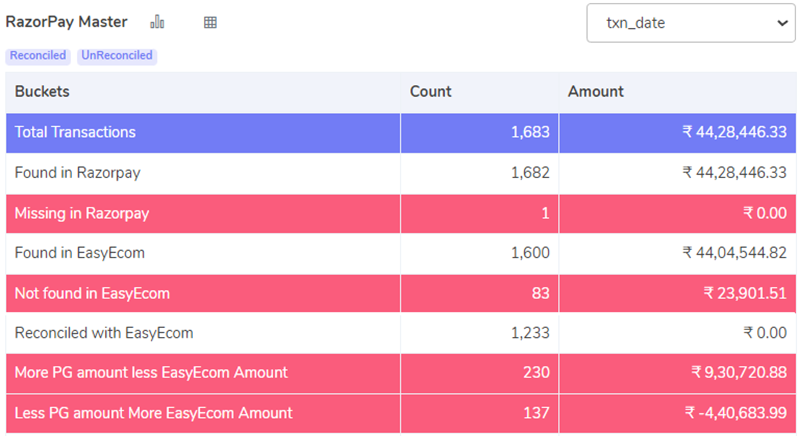Click count 1 for Missing in Razorpay
Image resolution: width=798 pixels, height=436 pixels.
coord(545,213)
